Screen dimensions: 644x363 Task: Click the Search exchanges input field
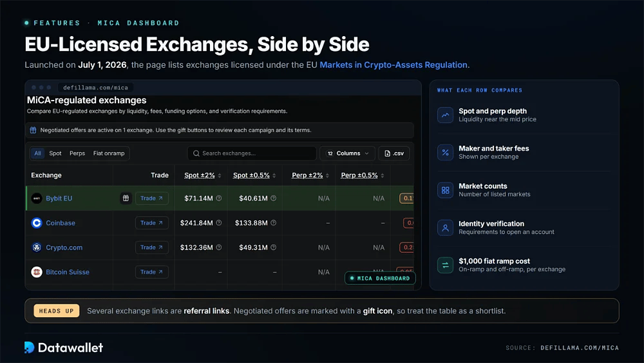[x=252, y=153]
